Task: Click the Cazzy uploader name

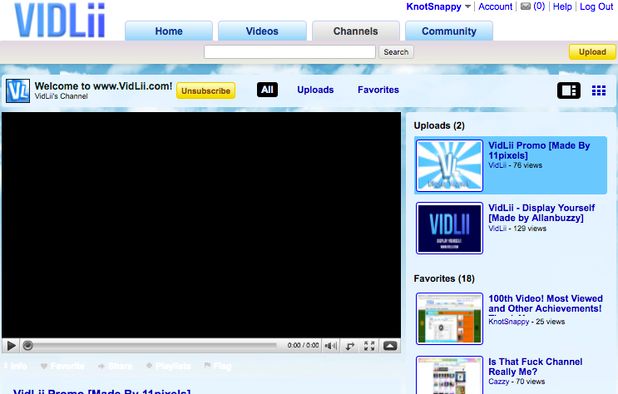Action: pyautogui.click(x=499, y=381)
